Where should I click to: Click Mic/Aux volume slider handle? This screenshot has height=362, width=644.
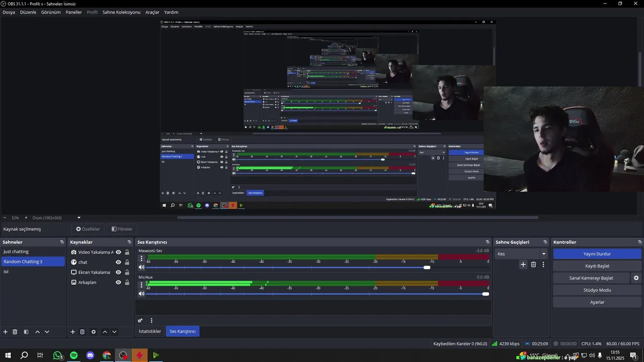(x=486, y=294)
